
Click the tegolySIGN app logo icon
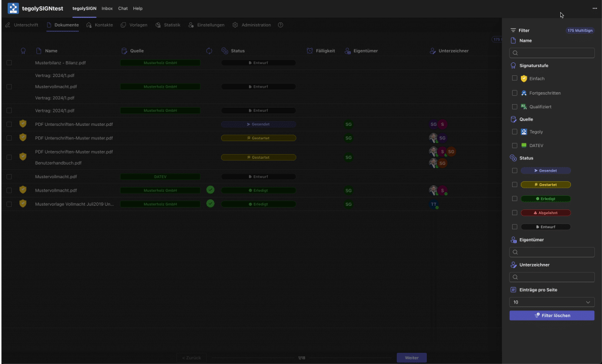coord(13,9)
